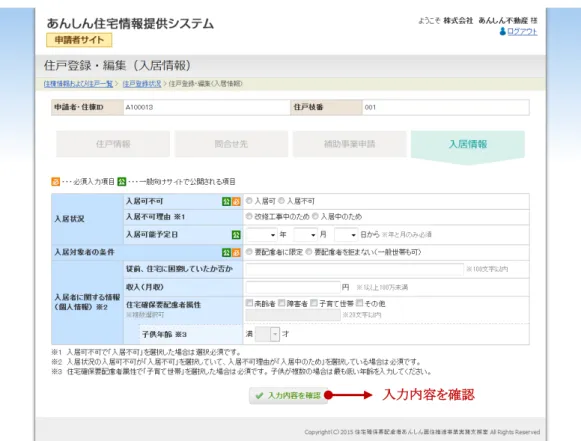Screen dimensions: 581x441
Task: Click the green 公 icon in 入居対象者の条件 row
Action: pos(226,252)
